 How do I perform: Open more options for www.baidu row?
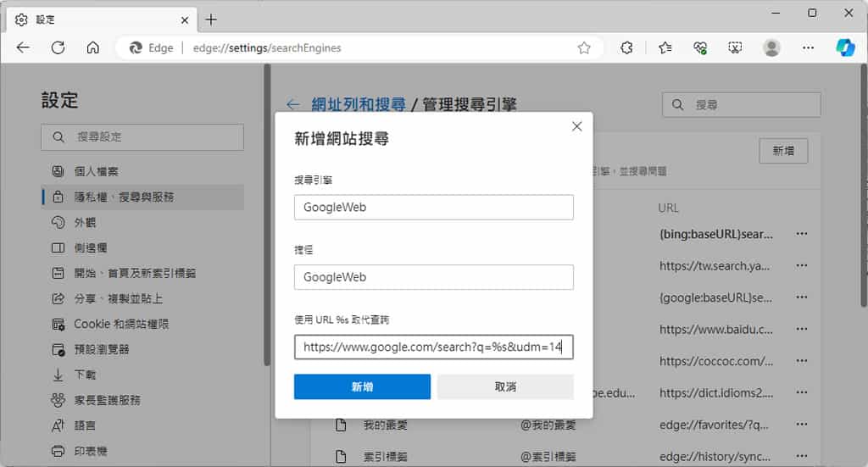(801, 329)
